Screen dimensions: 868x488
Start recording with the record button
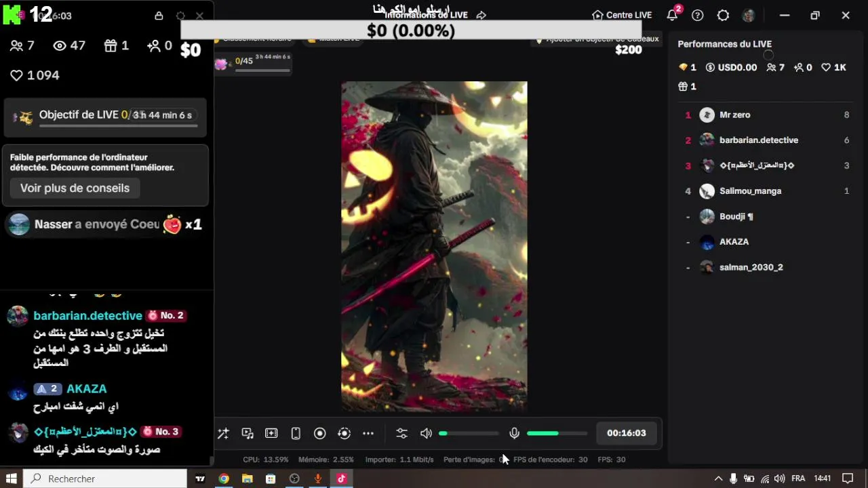tap(320, 433)
